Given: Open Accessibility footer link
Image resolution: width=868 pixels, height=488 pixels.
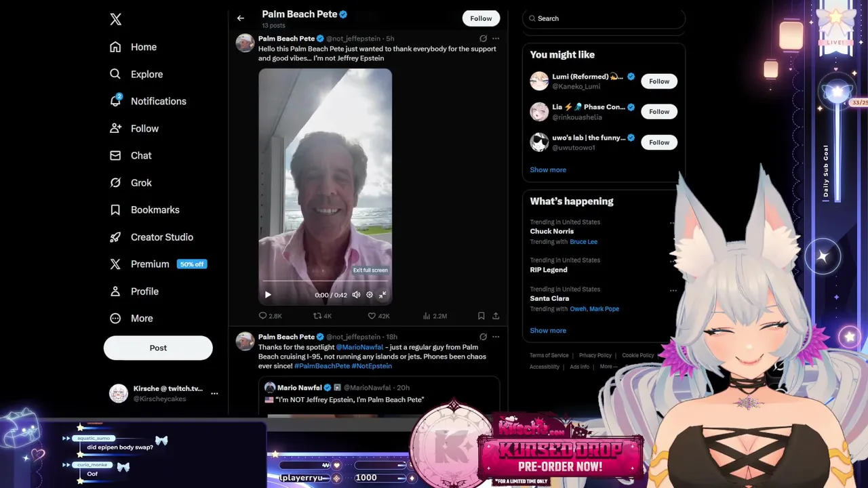Looking at the screenshot, I should click(545, 367).
